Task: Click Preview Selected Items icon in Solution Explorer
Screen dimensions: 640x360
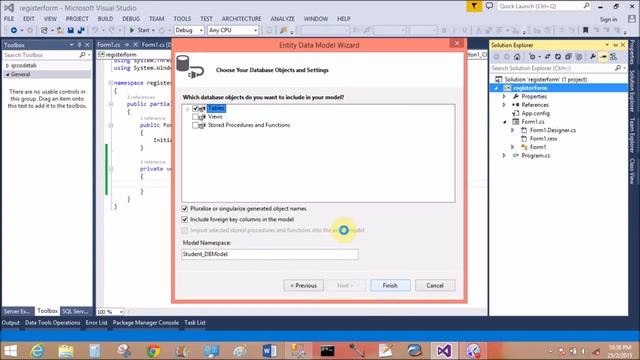Action: [603, 57]
